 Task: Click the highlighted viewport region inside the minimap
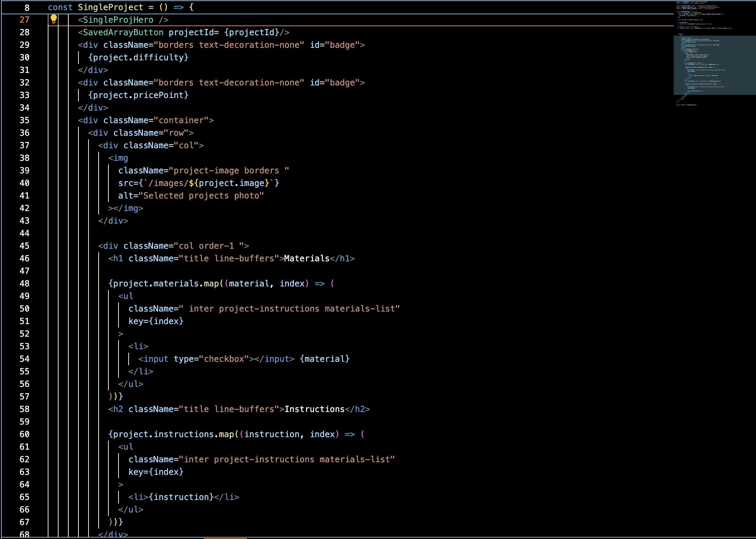pos(714,65)
